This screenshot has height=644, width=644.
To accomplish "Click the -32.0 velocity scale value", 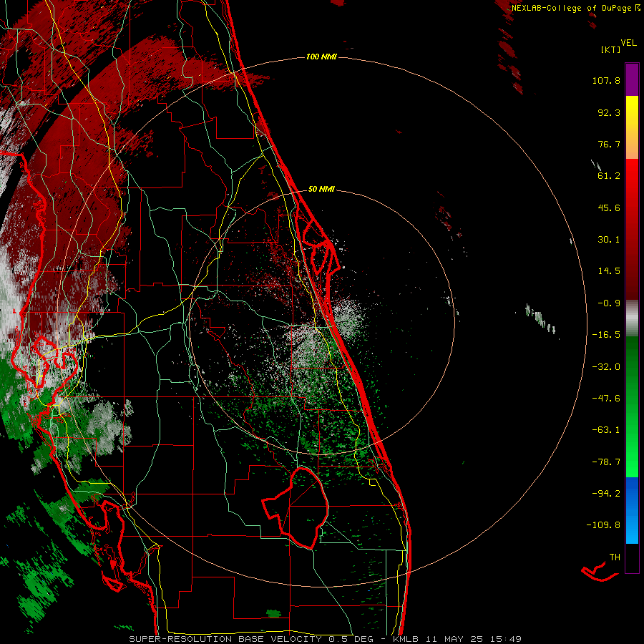I will [x=606, y=367].
